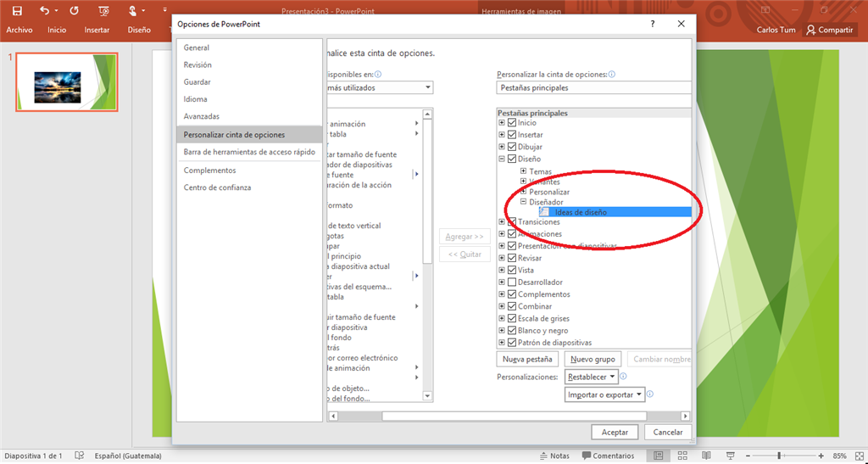Start slideshow from beginning icon in title bar
The image size is (868, 464).
point(103,10)
